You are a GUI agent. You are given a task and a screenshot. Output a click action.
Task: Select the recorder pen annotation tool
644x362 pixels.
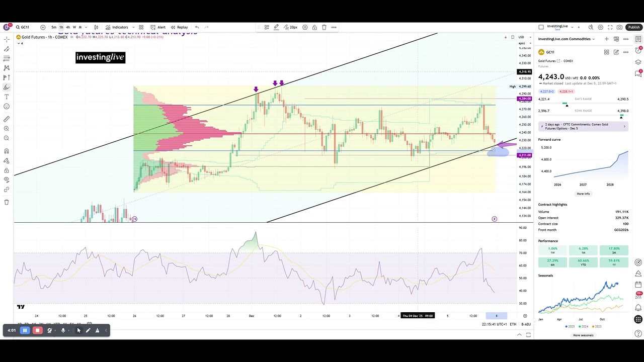[x=88, y=330]
